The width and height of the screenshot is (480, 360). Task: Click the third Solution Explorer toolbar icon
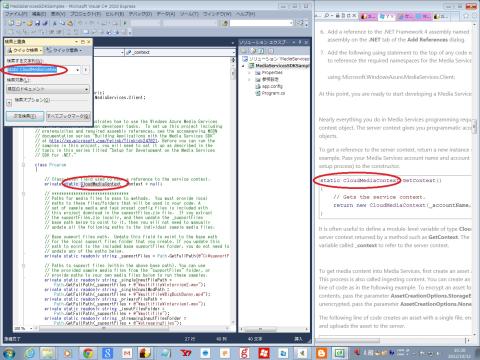tap(262, 51)
